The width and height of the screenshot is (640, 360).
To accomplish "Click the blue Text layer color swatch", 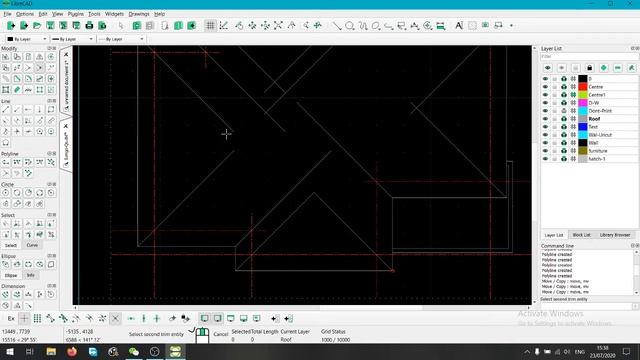I will tap(583, 127).
